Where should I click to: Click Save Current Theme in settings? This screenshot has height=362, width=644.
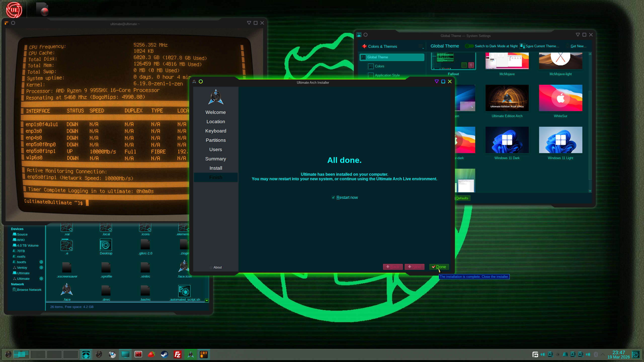point(540,46)
